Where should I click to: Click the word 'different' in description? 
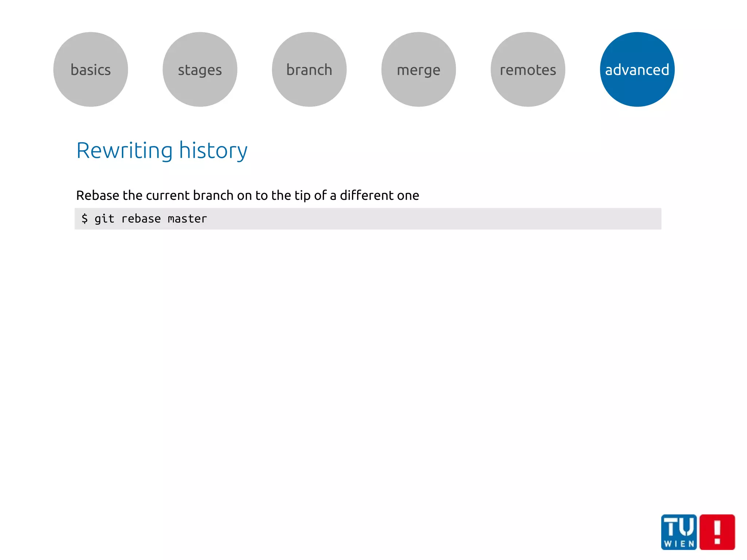coord(367,196)
